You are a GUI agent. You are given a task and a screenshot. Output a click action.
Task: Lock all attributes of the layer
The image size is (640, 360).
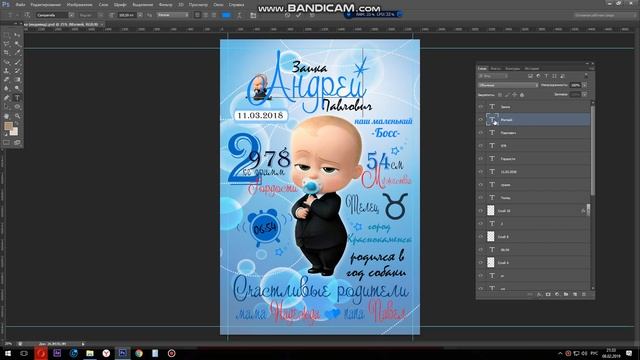click(522, 95)
